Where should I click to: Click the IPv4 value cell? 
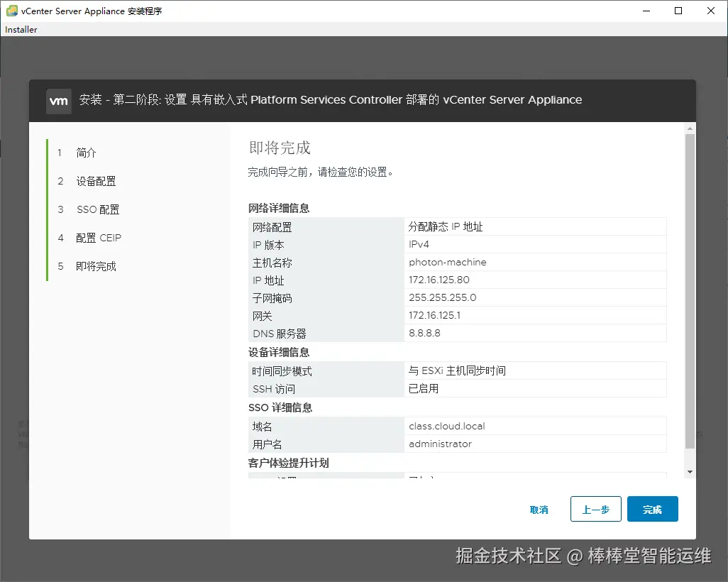tap(535, 244)
